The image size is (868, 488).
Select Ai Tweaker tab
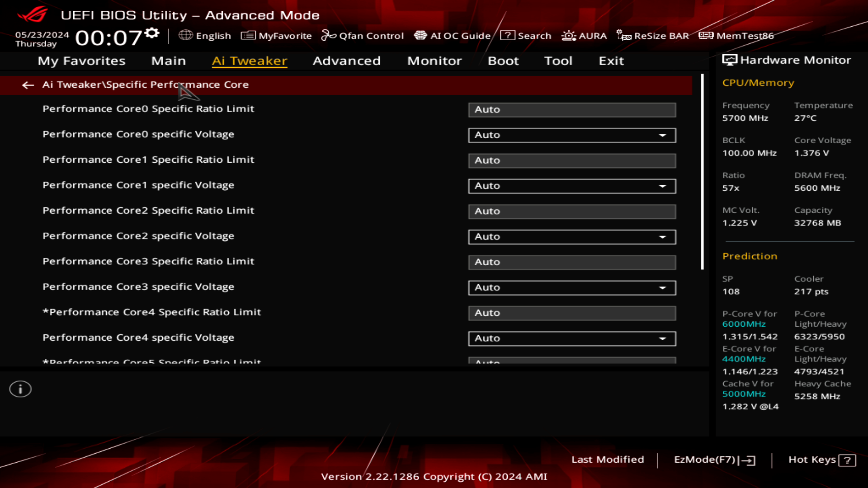pos(249,60)
